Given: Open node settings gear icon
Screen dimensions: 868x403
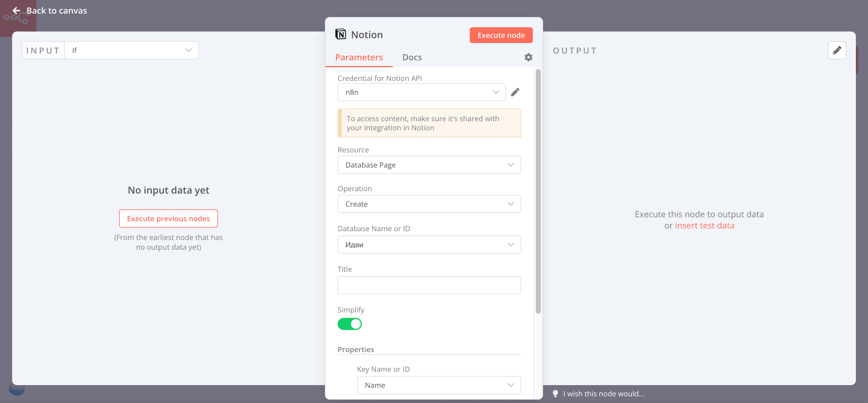Looking at the screenshot, I should tap(528, 57).
